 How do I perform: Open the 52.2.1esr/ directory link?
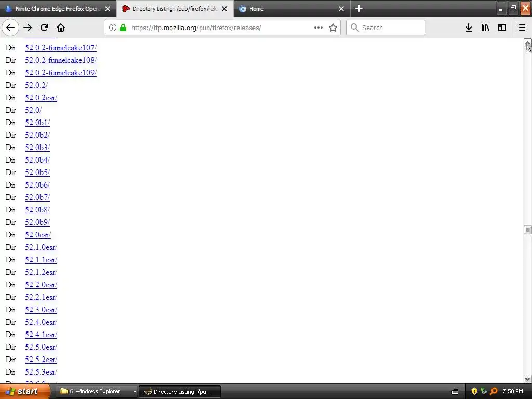pos(41,297)
